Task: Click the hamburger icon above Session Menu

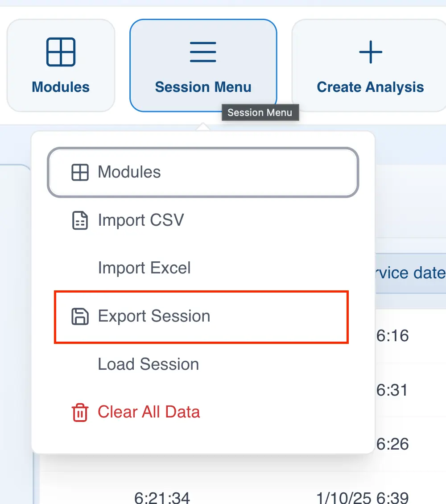Action: [x=203, y=52]
